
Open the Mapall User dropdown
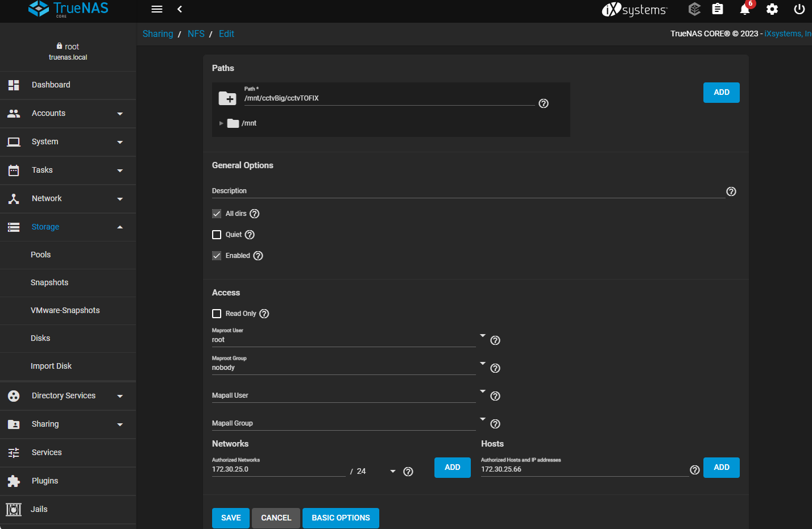point(483,391)
